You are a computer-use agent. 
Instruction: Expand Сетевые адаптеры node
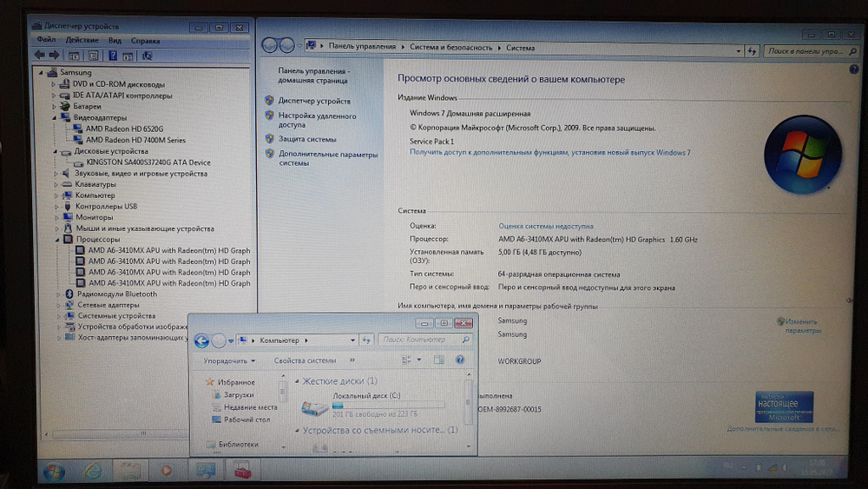tap(59, 305)
